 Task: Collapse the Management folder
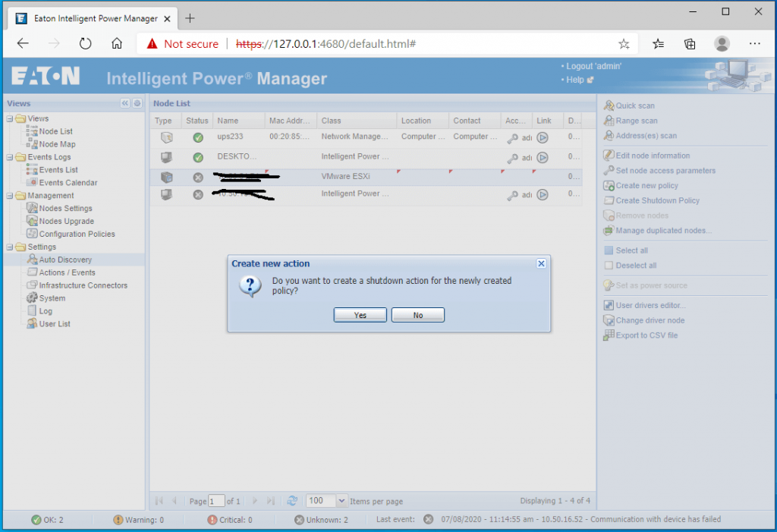pos(9,196)
